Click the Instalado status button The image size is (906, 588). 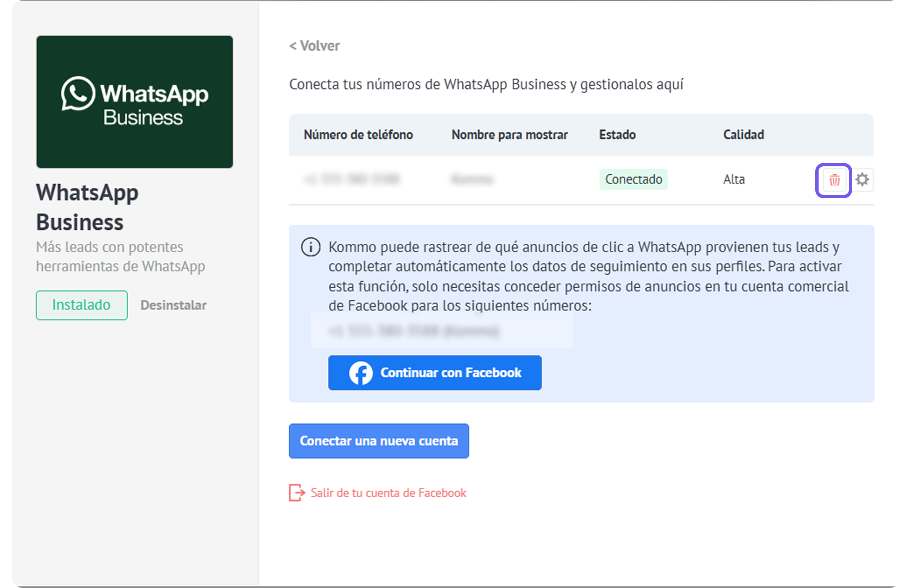pyautogui.click(x=82, y=305)
